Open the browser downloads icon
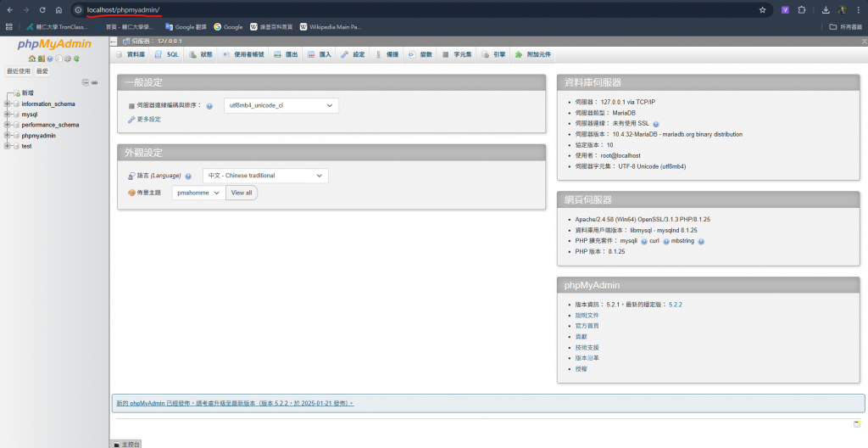868x448 pixels. coord(826,10)
